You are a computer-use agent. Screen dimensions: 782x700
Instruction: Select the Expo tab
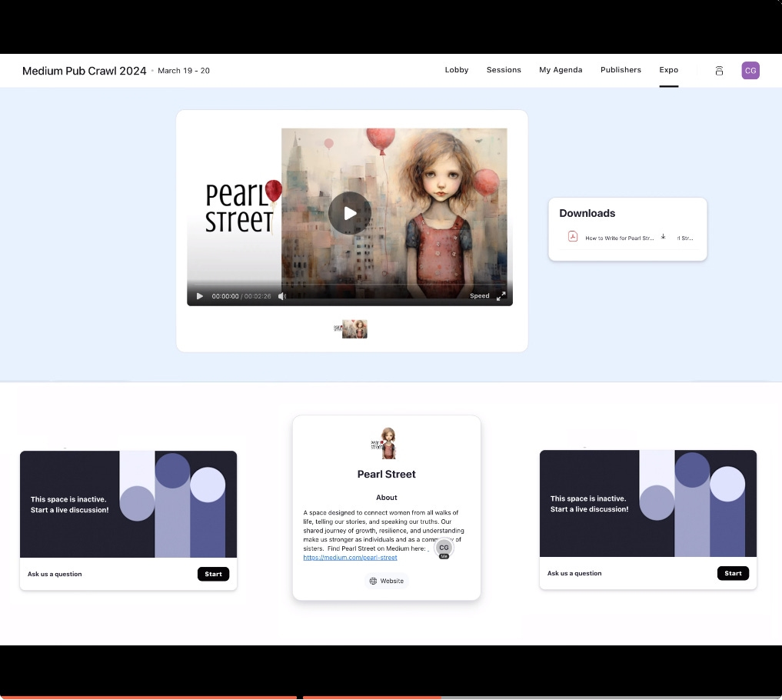[668, 70]
